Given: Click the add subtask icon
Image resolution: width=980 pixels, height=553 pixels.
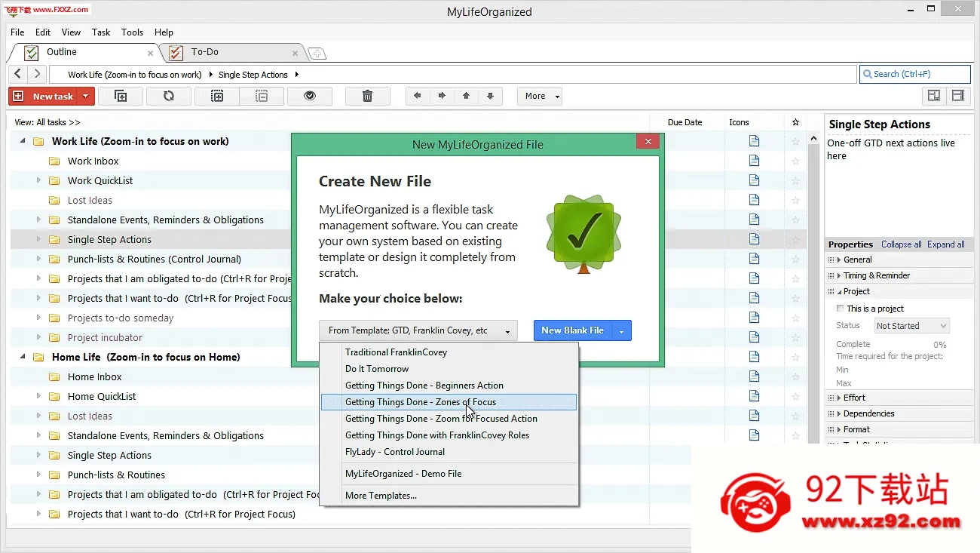Looking at the screenshot, I should 121,96.
